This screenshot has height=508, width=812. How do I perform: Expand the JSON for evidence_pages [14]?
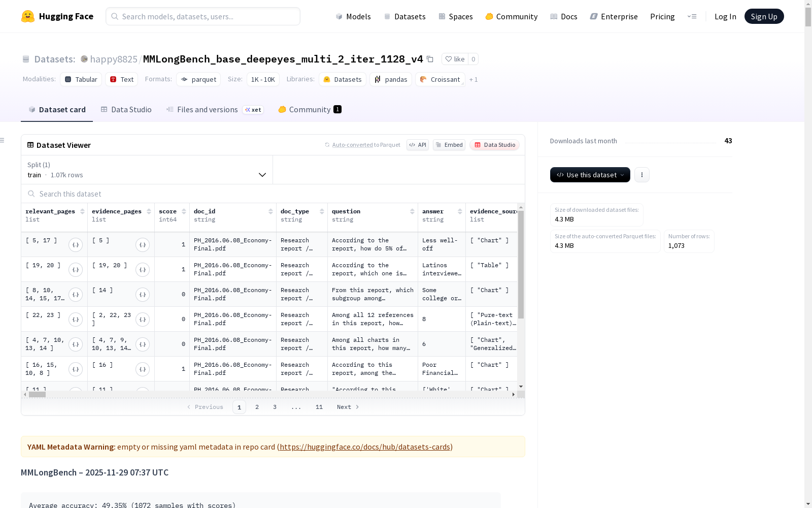143,295
